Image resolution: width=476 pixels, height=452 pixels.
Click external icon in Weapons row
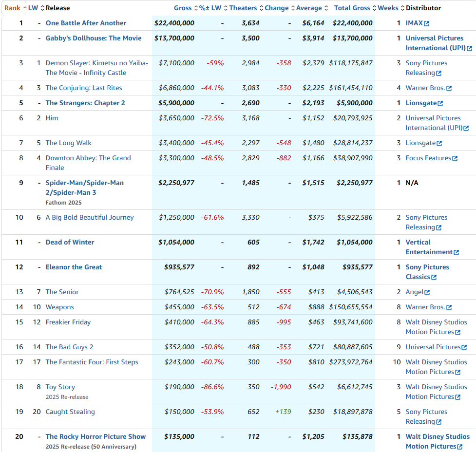[449, 308]
